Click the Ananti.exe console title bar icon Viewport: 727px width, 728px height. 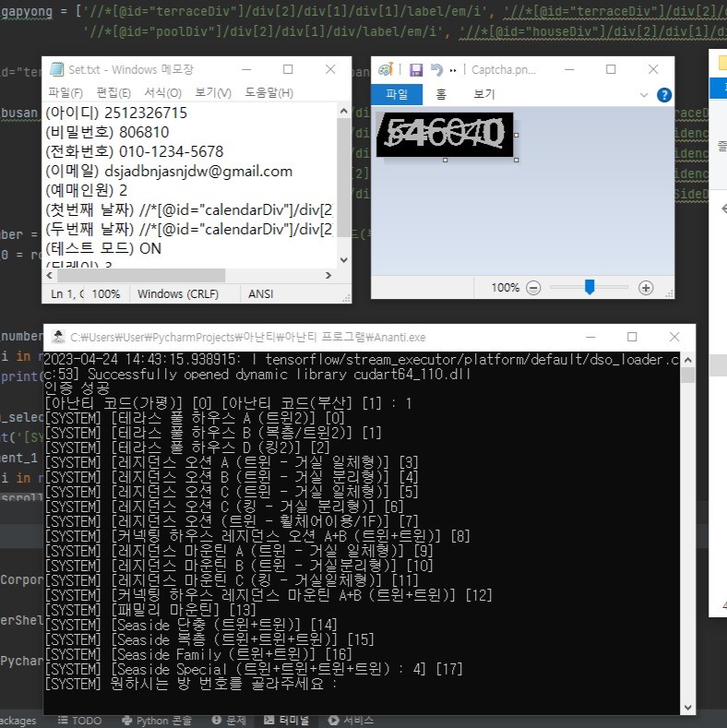58,337
